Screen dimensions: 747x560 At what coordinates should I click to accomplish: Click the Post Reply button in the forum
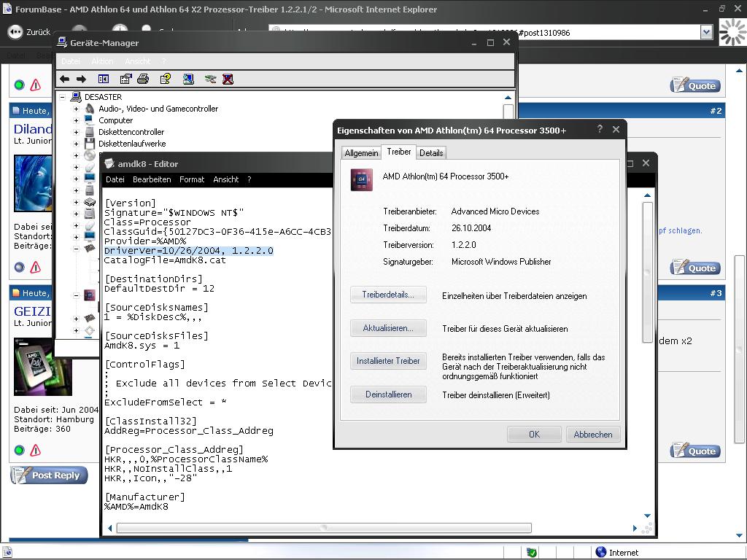point(49,475)
